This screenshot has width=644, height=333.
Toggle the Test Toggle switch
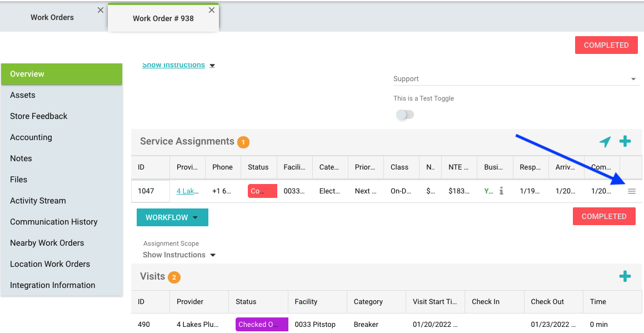[405, 115]
